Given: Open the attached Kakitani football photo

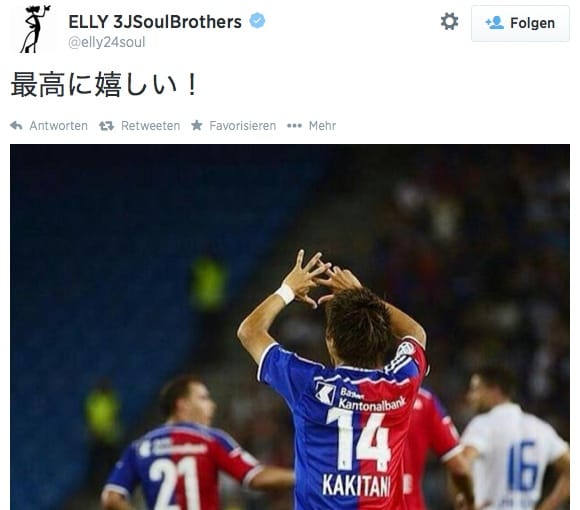Looking at the screenshot, I should coord(290,327).
